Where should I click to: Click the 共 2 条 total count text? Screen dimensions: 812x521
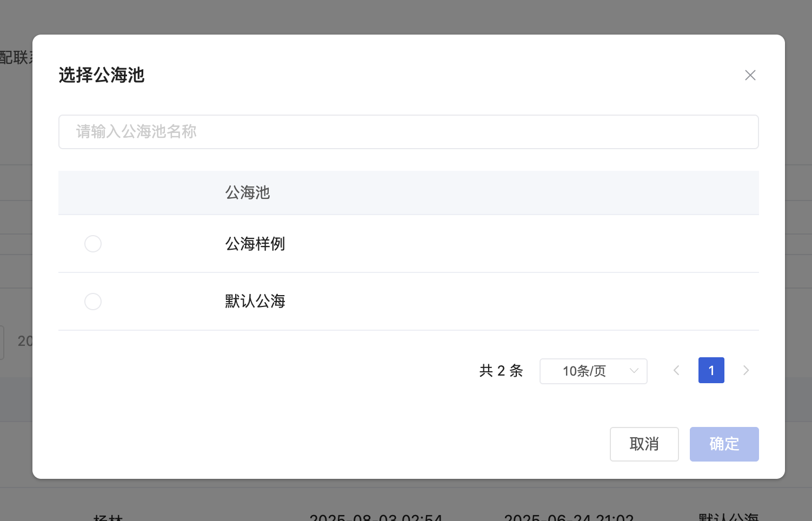[x=501, y=371]
